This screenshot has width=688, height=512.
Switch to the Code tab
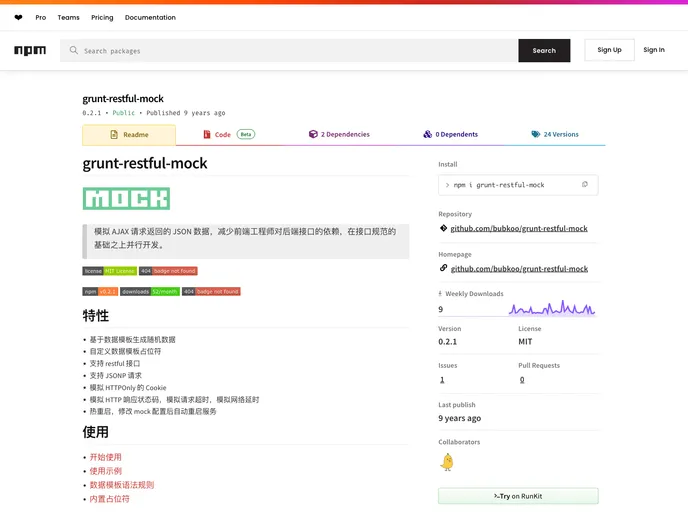tap(229, 135)
